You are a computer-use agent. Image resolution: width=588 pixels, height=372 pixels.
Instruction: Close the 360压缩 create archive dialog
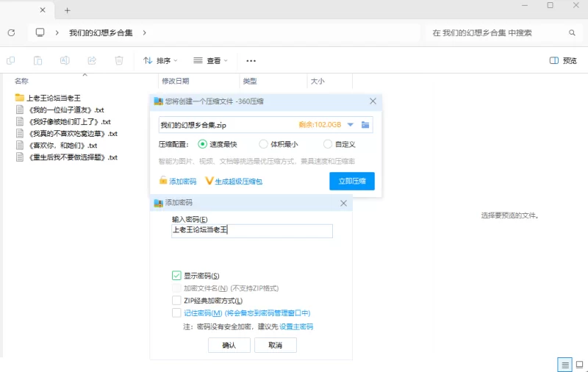373,101
